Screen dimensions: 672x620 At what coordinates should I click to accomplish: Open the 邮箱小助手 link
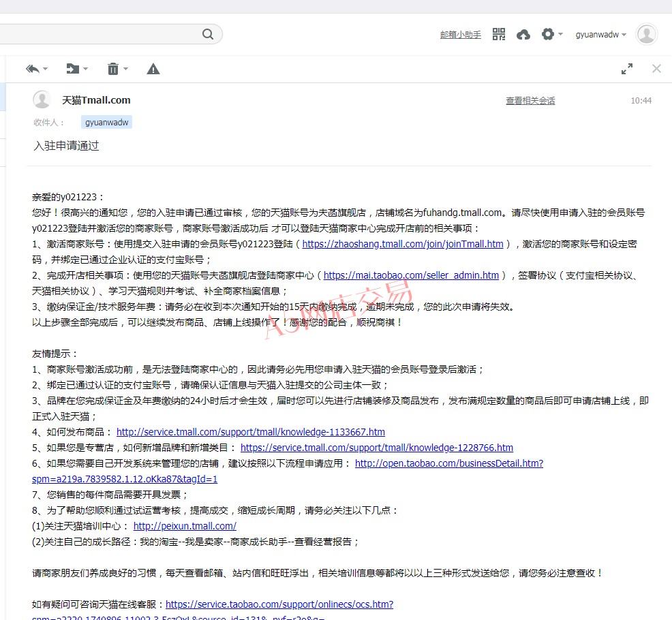pos(460,35)
